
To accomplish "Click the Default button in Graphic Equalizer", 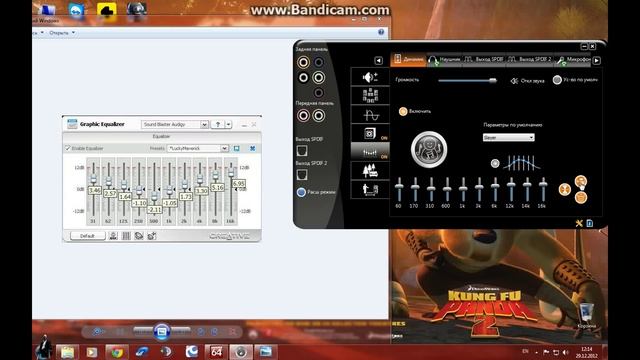I will 87,236.
